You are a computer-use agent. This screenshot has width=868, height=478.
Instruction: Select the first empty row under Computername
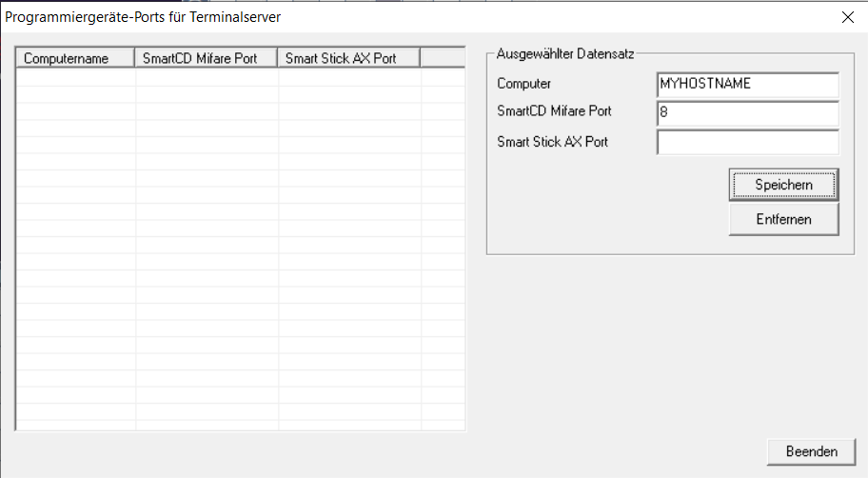[x=76, y=77]
